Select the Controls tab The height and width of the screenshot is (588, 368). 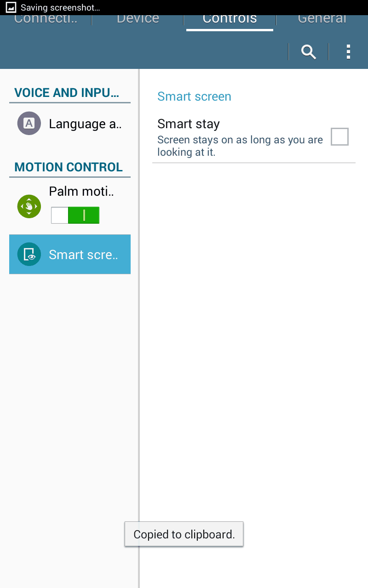tap(230, 19)
